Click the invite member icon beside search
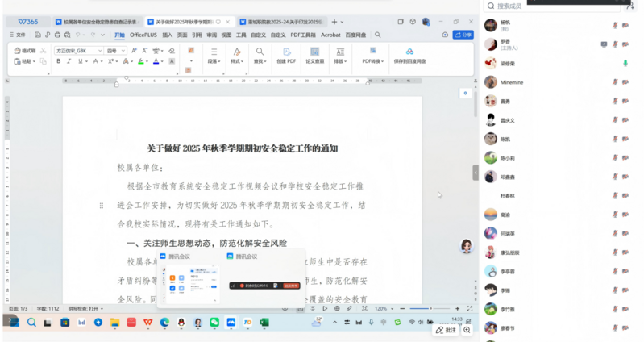644x342 pixels. coord(630,6)
